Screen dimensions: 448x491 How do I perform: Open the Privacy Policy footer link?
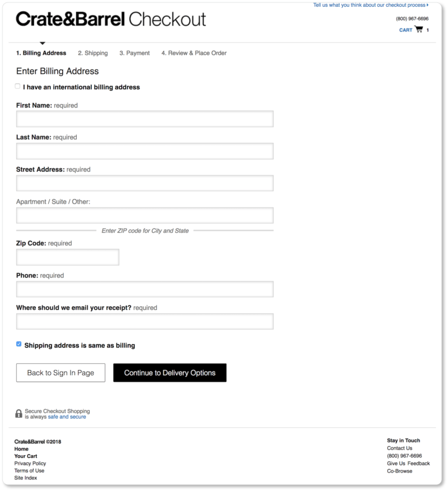30,464
